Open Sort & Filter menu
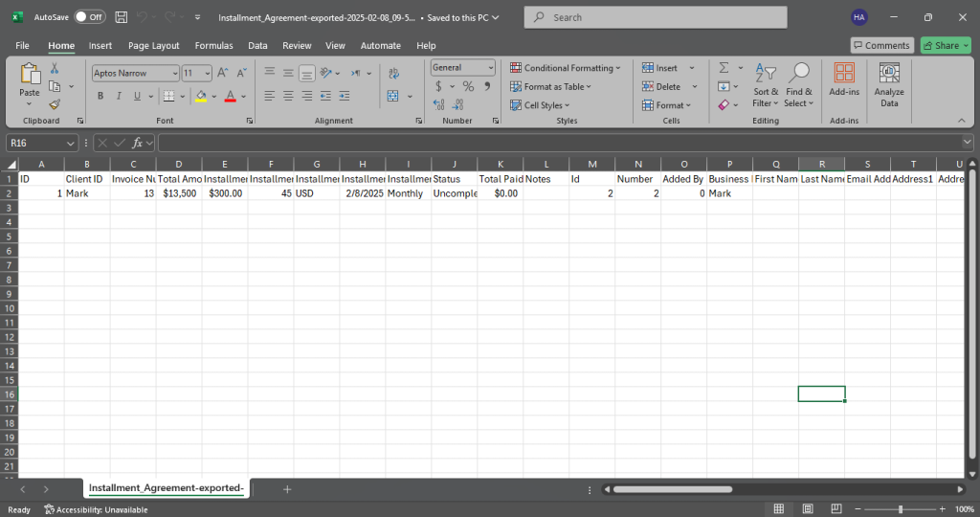The height and width of the screenshot is (517, 980). 766,85
